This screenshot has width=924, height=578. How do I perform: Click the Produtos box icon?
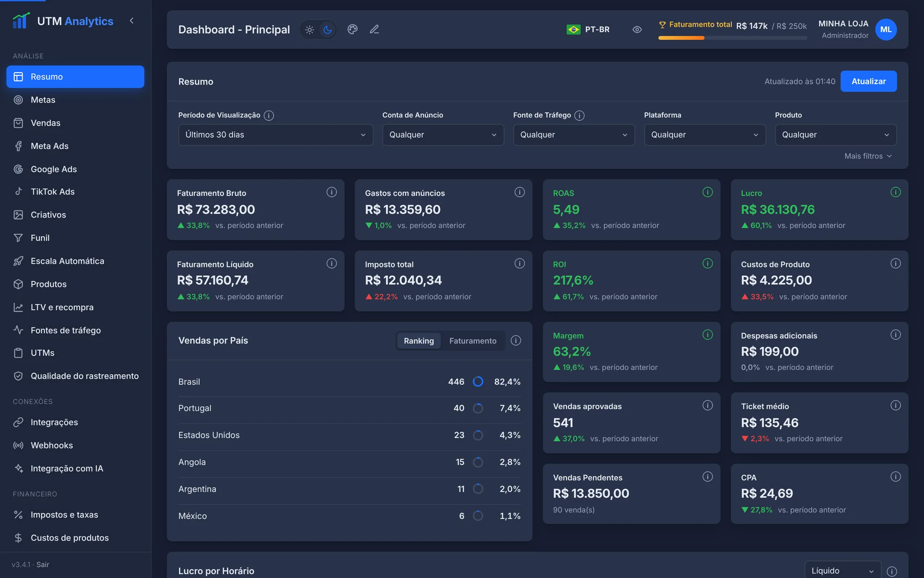(x=18, y=284)
